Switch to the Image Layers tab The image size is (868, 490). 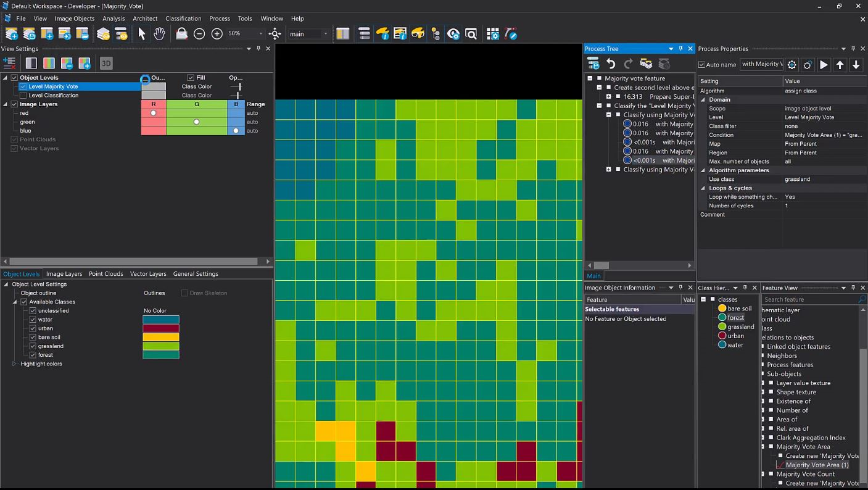(x=64, y=274)
